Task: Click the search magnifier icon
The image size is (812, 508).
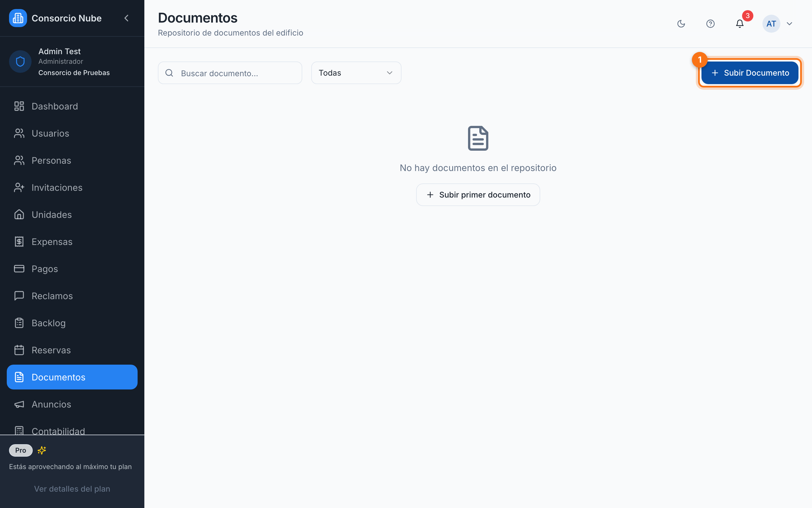Action: click(x=169, y=73)
